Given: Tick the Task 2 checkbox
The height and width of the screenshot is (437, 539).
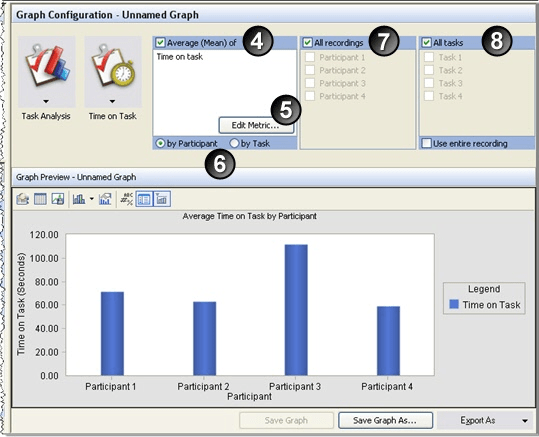Looking at the screenshot, I should (x=429, y=70).
